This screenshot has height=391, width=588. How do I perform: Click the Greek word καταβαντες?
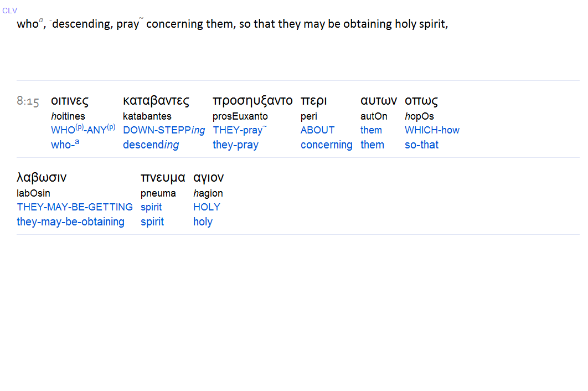(x=156, y=101)
